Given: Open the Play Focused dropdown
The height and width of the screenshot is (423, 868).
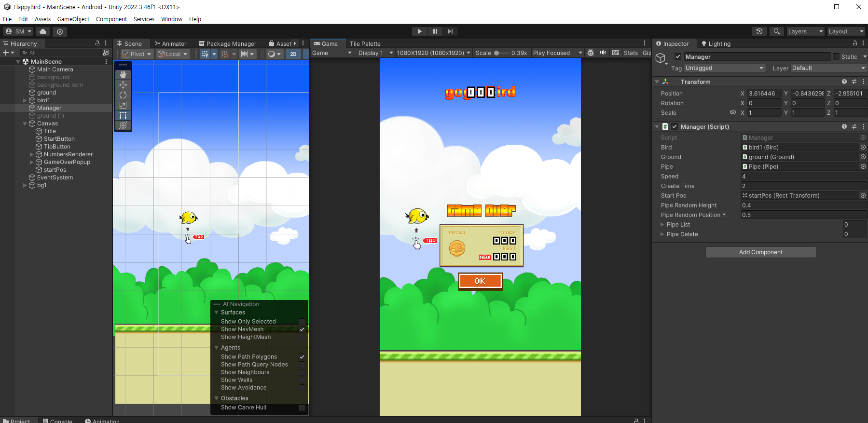Looking at the screenshot, I should tap(558, 53).
